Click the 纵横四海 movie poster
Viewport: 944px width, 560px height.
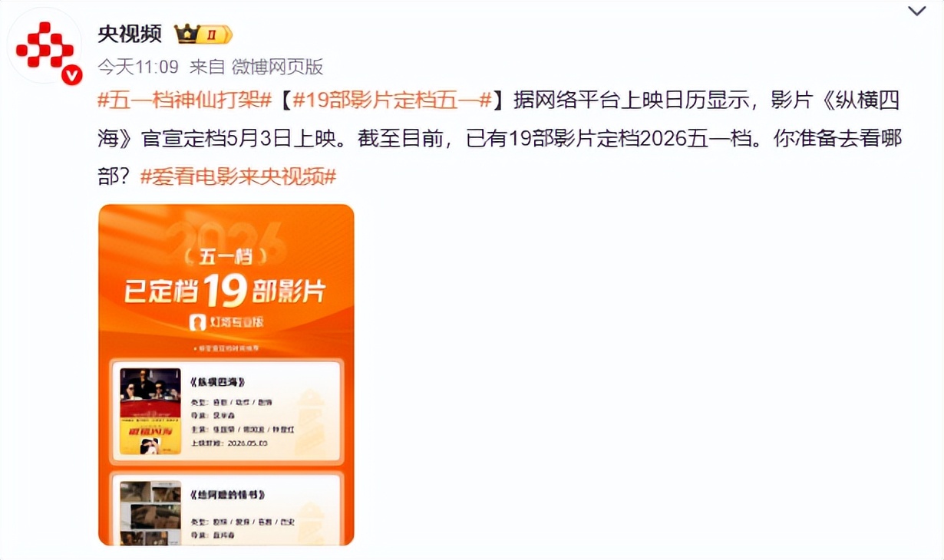[150, 411]
